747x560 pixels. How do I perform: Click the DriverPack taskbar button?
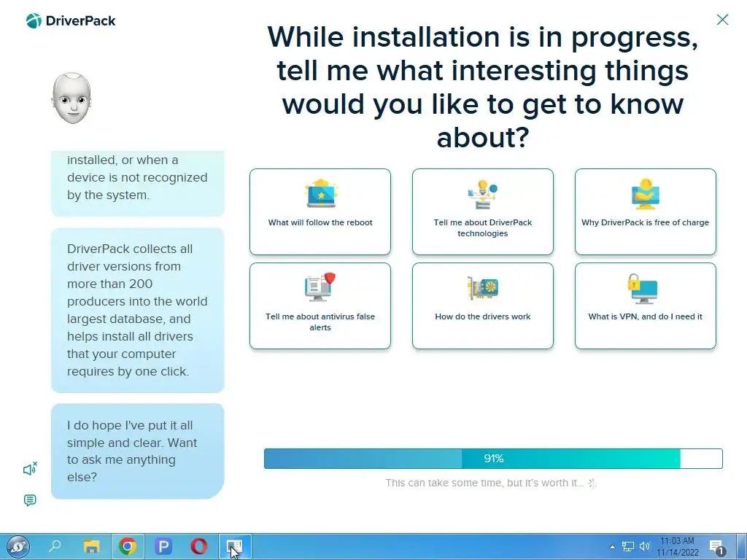tap(235, 546)
